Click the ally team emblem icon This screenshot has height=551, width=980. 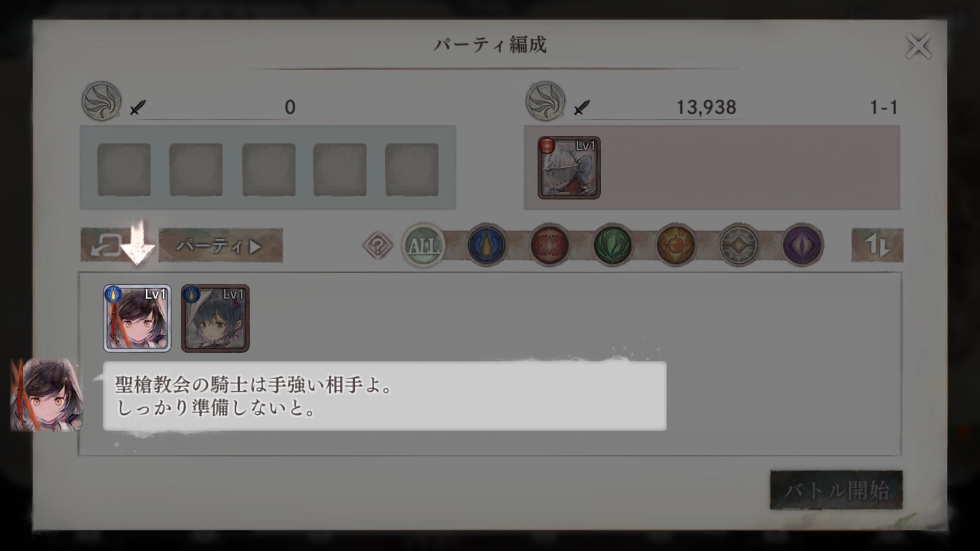coord(102,101)
